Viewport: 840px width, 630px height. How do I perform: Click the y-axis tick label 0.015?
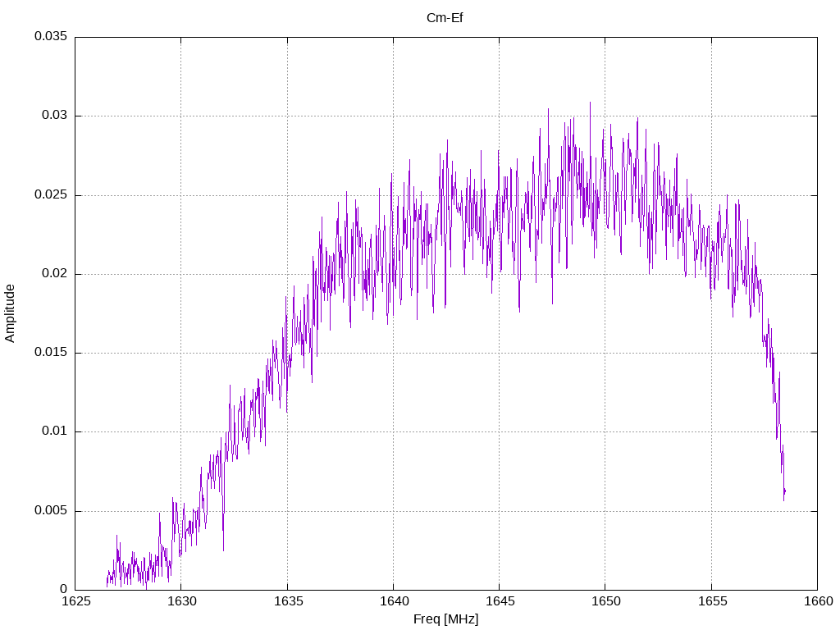(x=51, y=352)
